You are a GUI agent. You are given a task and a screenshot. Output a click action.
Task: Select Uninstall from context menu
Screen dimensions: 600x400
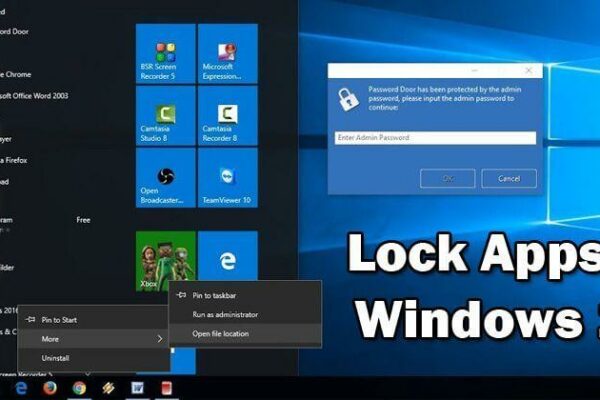pyautogui.click(x=94, y=358)
